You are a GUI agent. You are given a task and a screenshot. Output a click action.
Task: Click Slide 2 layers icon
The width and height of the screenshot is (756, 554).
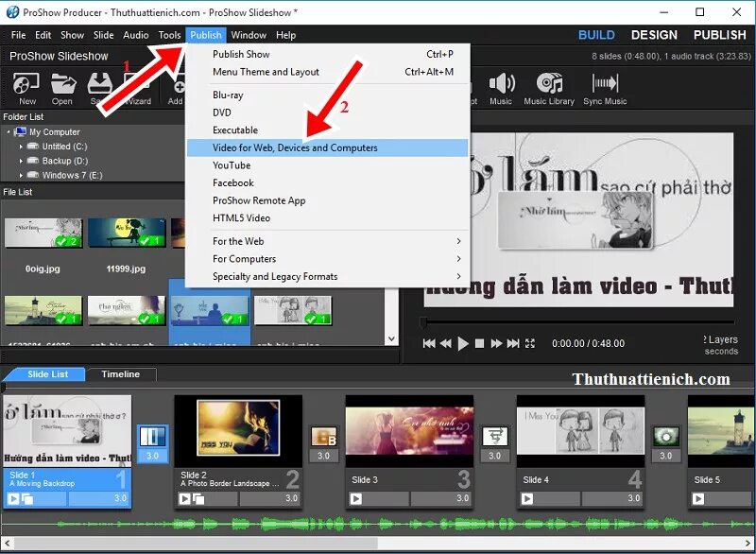point(198,498)
